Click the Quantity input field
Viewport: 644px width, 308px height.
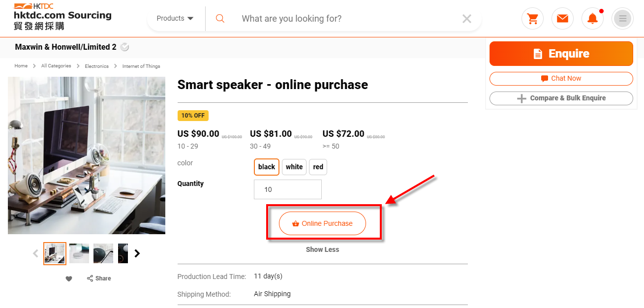(288, 189)
